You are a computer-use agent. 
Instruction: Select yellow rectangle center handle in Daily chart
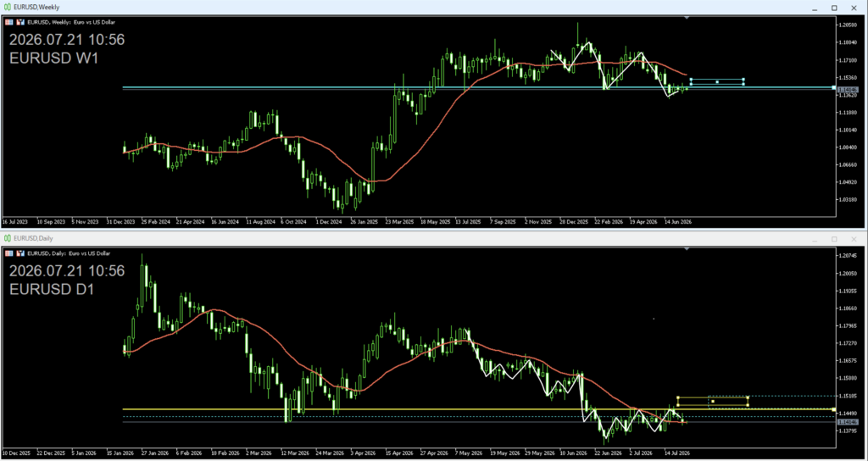point(712,401)
